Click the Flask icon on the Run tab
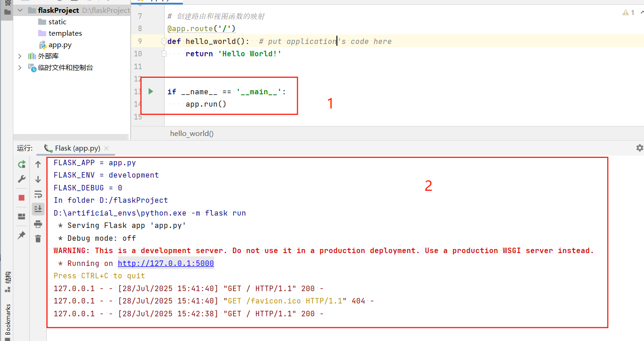Screen dimensions: 644x341 coord(48,148)
